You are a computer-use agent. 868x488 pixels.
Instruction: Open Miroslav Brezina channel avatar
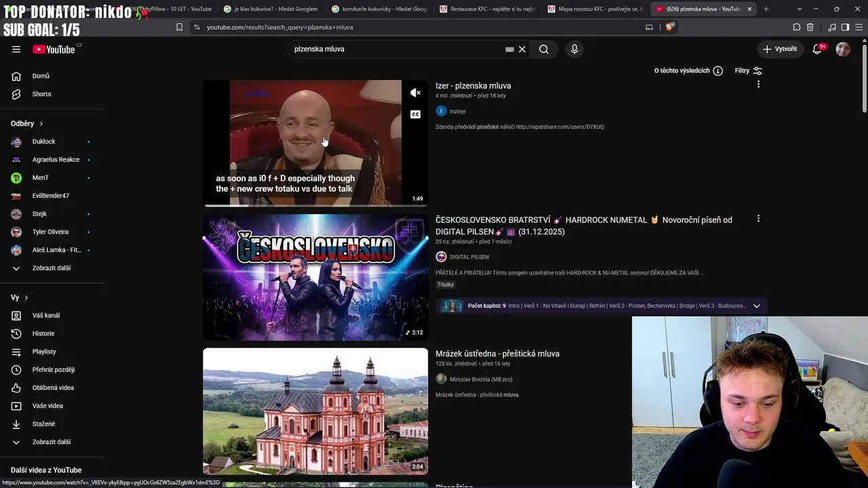pos(441,379)
